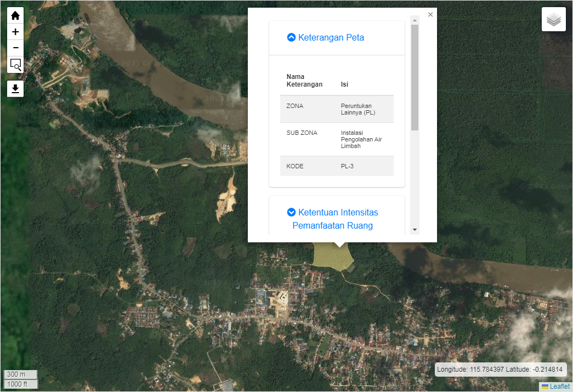Activate the zoom-to-box magnifier tool

point(15,65)
